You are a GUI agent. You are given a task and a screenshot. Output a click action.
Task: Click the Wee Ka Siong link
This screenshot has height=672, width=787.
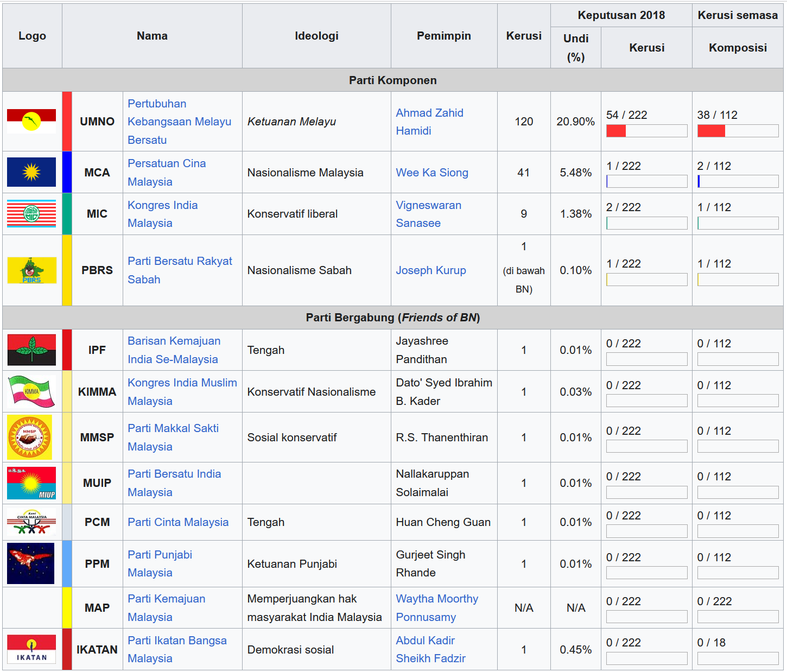pos(432,173)
